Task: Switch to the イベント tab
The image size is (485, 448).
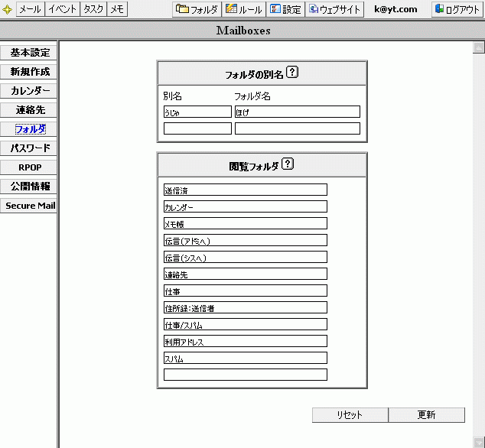Action: coord(63,9)
